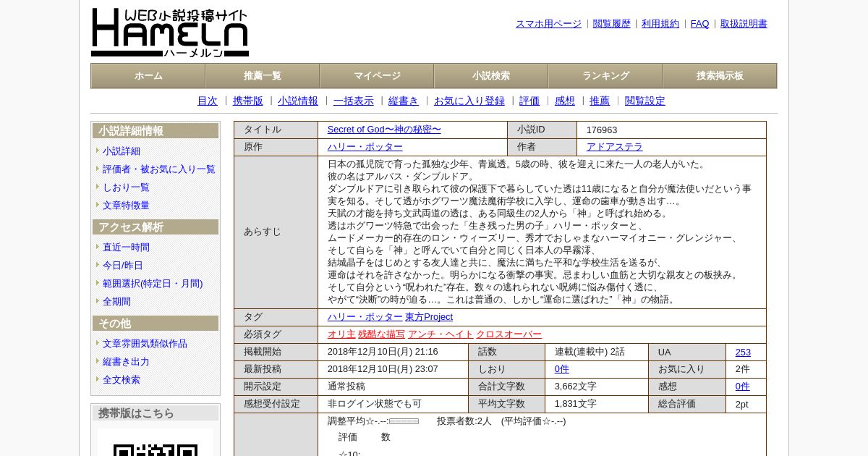Screen dimensions: 868x456
Task: Click the 調整平均 rating bar
Action: coord(404,421)
